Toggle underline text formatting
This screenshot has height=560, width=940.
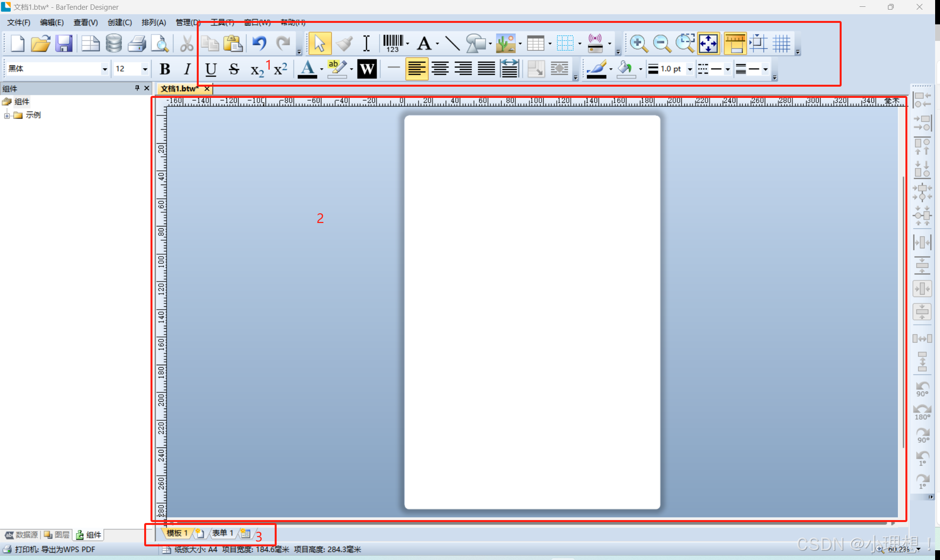[210, 69]
